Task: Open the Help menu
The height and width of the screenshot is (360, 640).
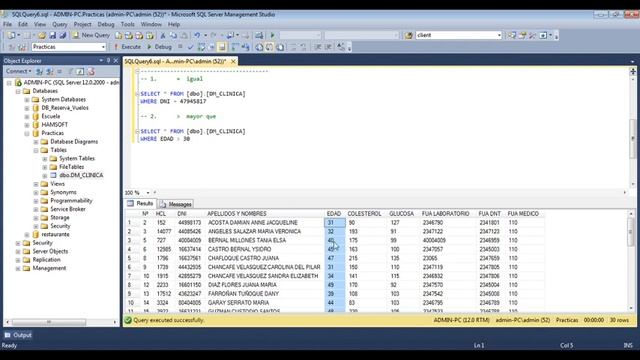Action: pyautogui.click(x=174, y=24)
